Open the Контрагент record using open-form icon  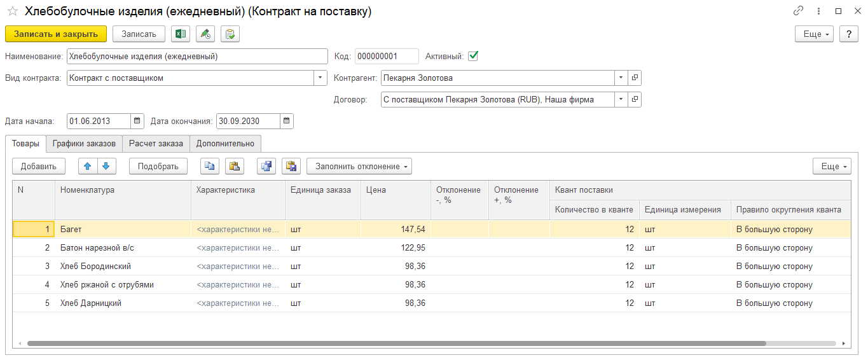(x=635, y=78)
